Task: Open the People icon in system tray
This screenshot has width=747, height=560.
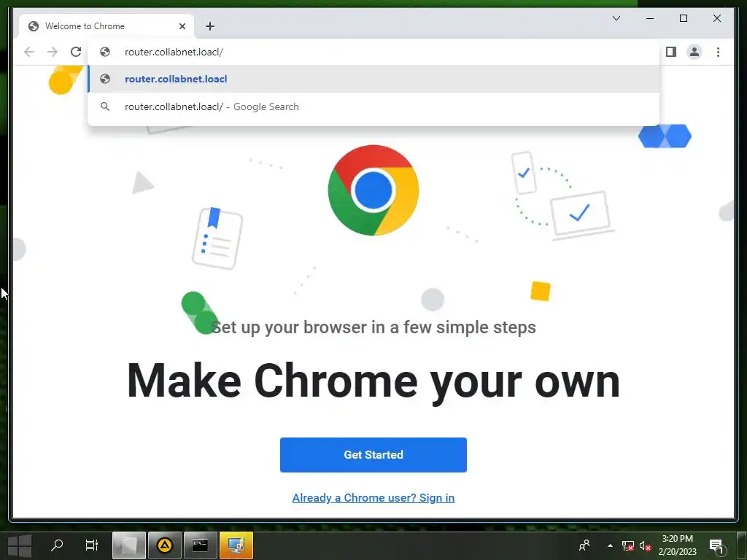Action: (584, 545)
